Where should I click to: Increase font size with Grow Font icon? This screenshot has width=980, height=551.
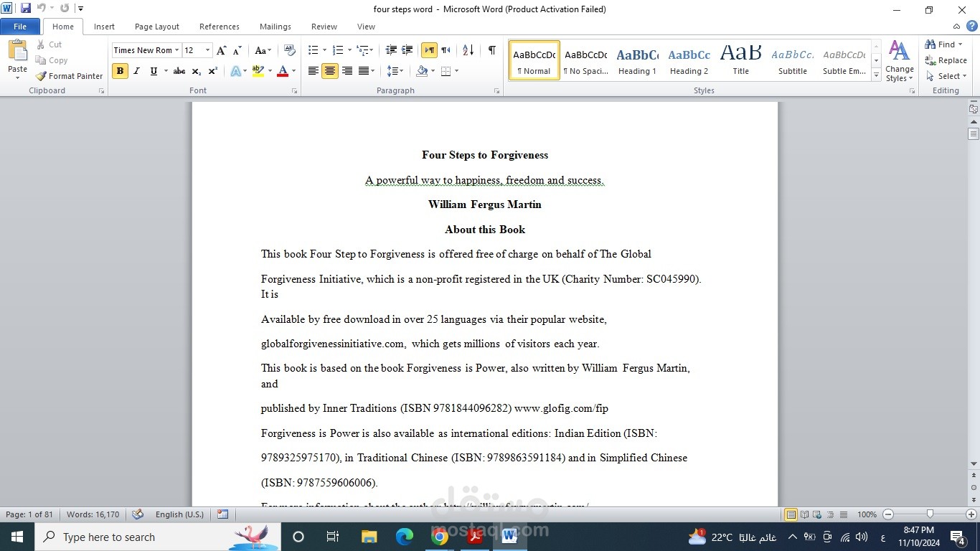click(222, 50)
